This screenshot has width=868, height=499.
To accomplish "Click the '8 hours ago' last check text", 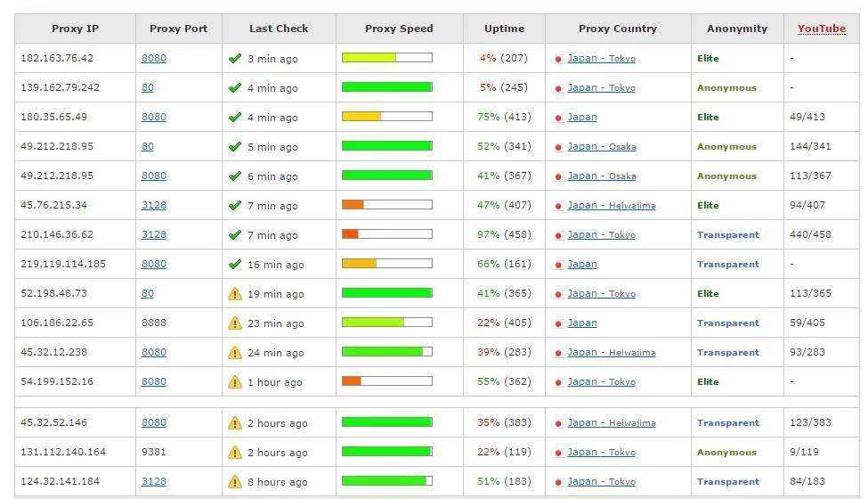I will [278, 482].
